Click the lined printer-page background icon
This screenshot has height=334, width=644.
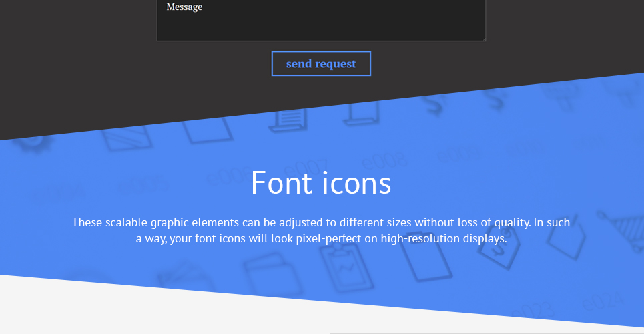click(x=288, y=120)
